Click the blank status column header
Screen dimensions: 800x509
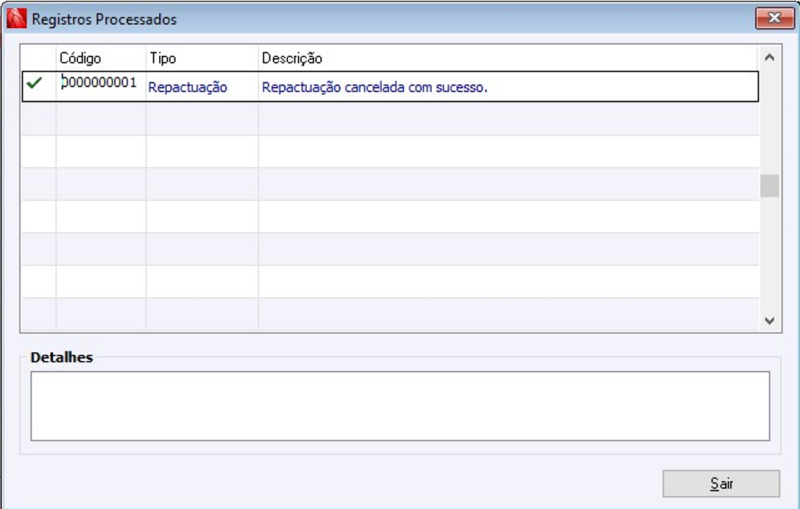coord(39,58)
